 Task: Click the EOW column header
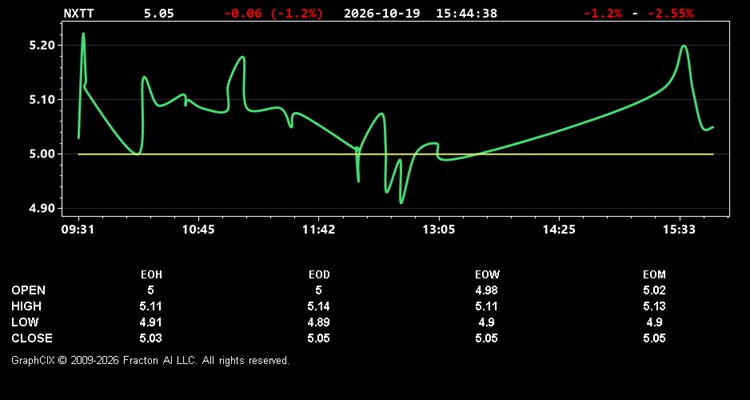pyautogui.click(x=487, y=275)
